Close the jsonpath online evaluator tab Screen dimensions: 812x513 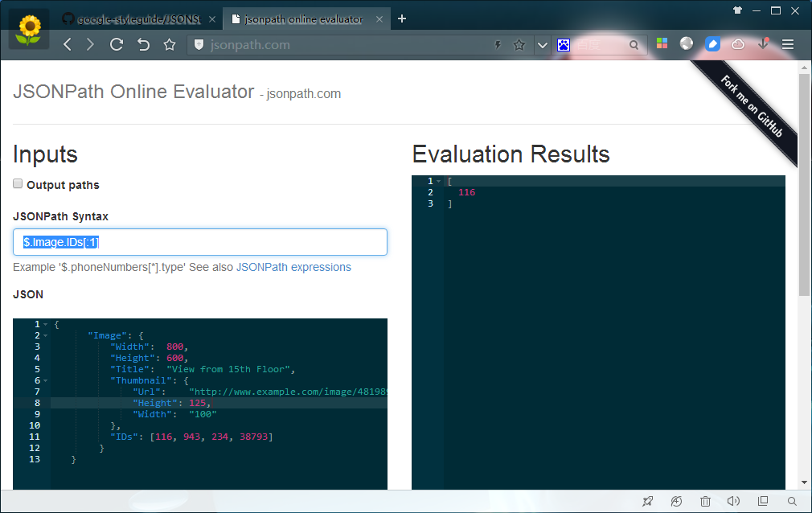coord(379,19)
